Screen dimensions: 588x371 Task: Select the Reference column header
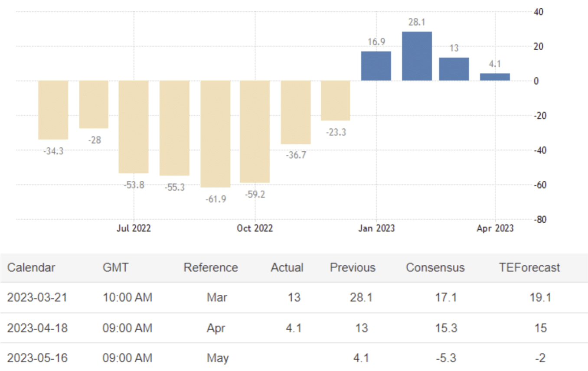tap(211, 267)
